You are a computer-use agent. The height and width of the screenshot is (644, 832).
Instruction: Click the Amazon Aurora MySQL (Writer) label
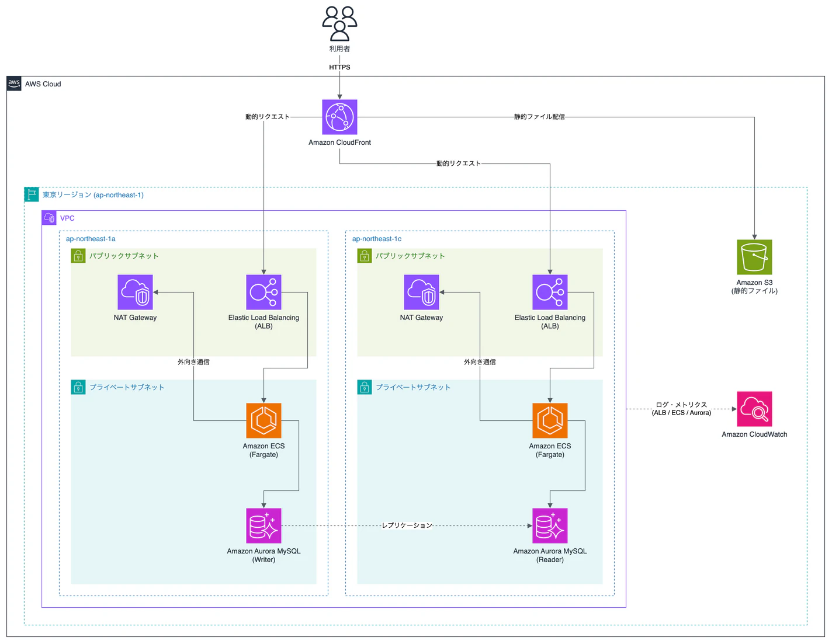264,555
